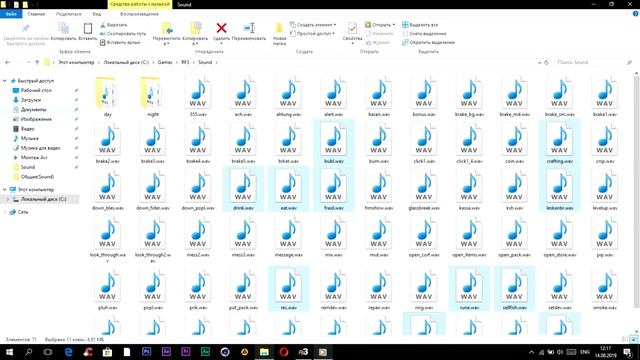The image size is (640, 360).
Task: Click the Edge browser taskbar icon
Action: (x=68, y=351)
